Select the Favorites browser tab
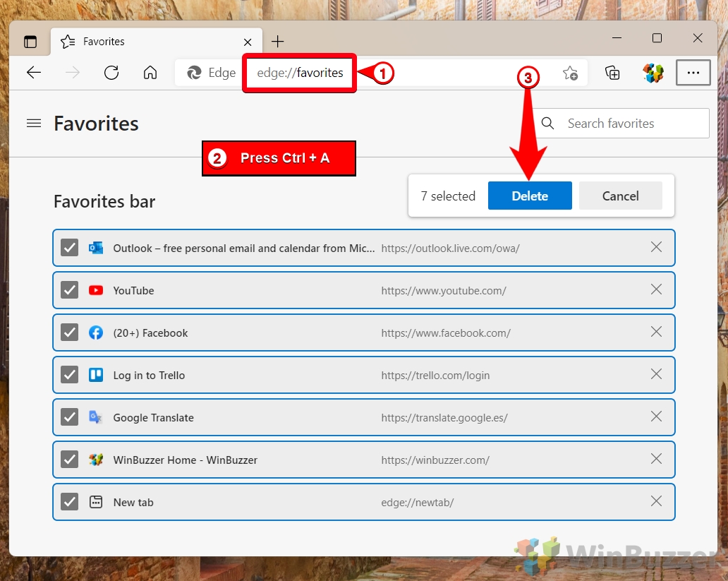Screen dimensions: 728x581 157,42
